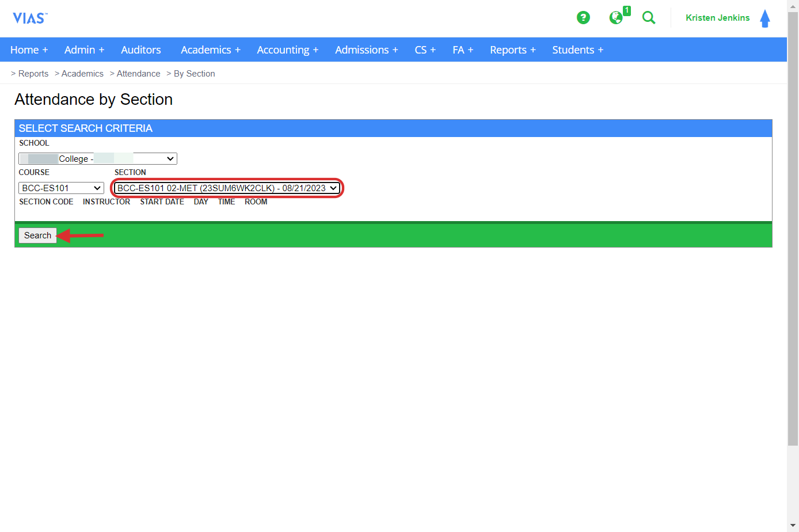Click the green help question mark icon
The image size is (799, 532).
(583, 18)
